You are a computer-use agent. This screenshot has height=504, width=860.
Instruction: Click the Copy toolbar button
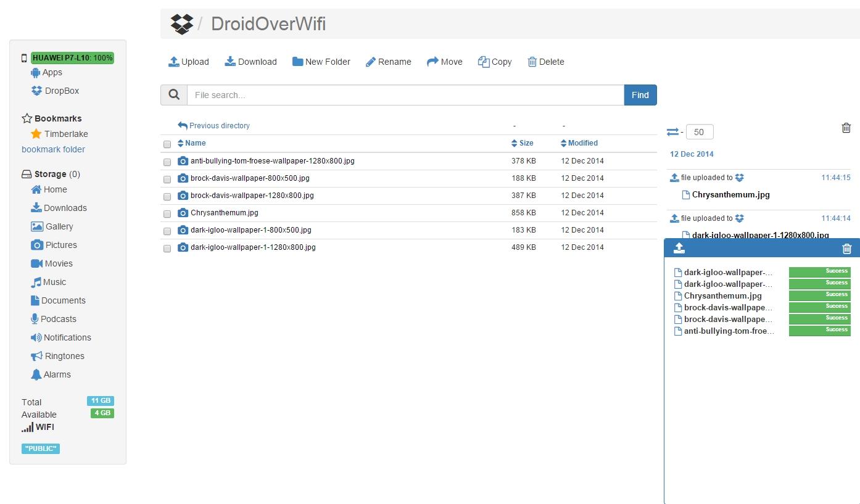[x=495, y=62]
